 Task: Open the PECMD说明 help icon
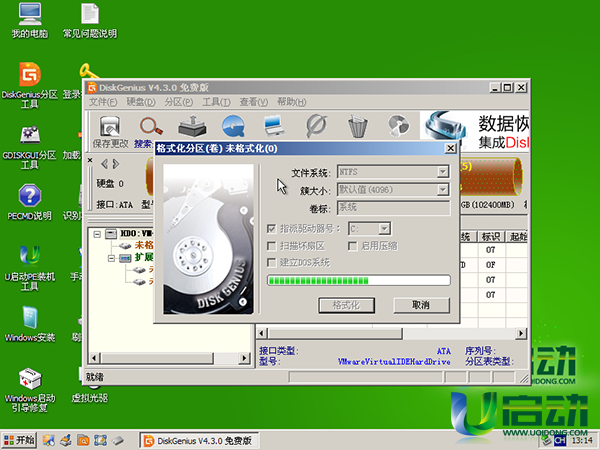point(29,202)
